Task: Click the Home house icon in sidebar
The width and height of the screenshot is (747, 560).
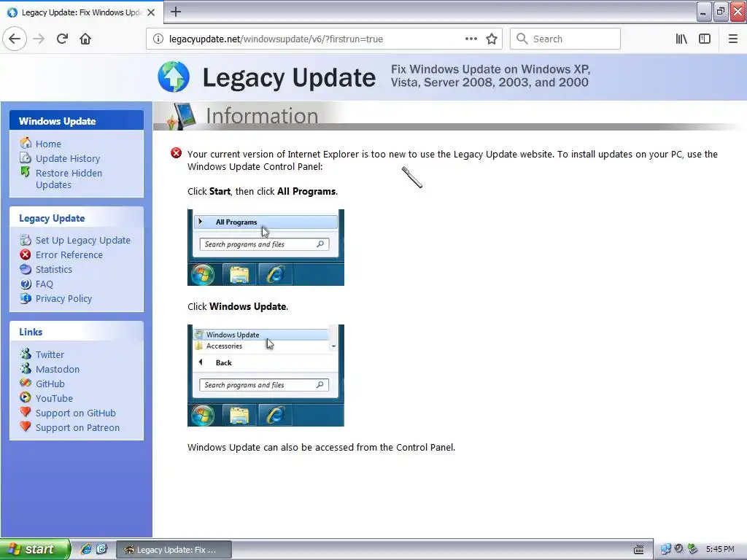Action: tap(26, 143)
